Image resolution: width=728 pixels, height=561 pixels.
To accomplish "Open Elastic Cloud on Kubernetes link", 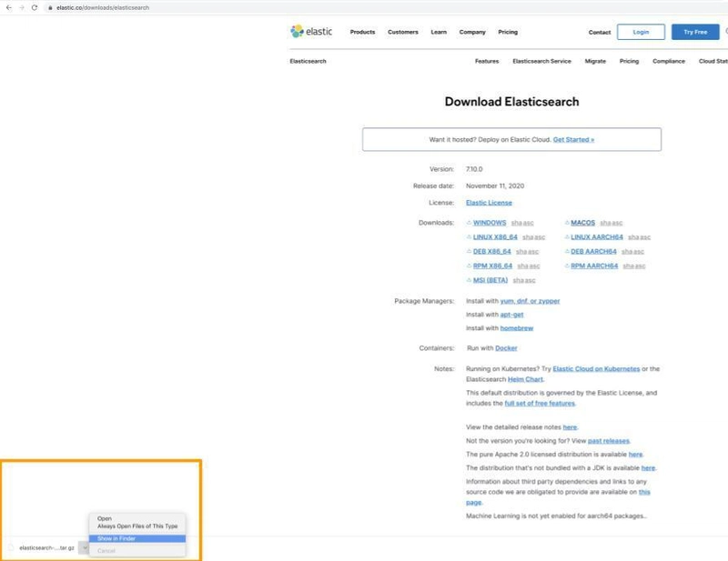I will [596, 369].
